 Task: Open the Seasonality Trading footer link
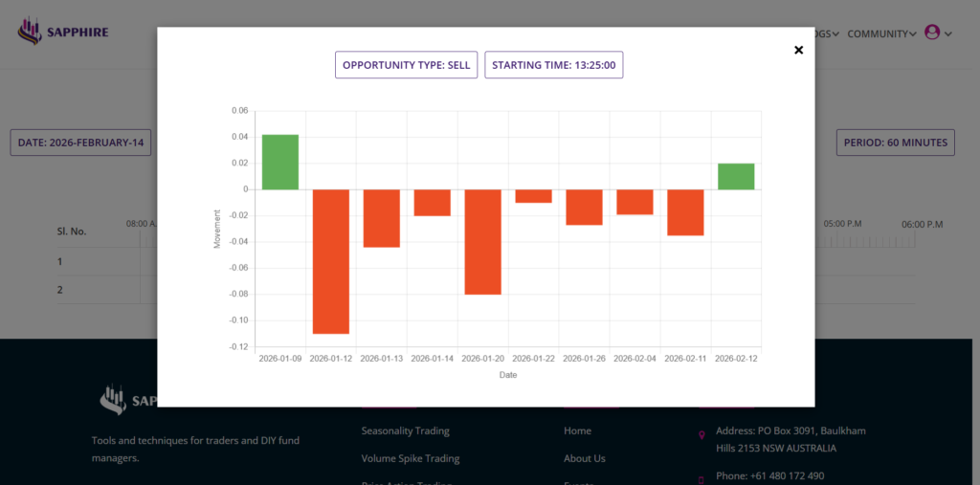pyautogui.click(x=405, y=430)
